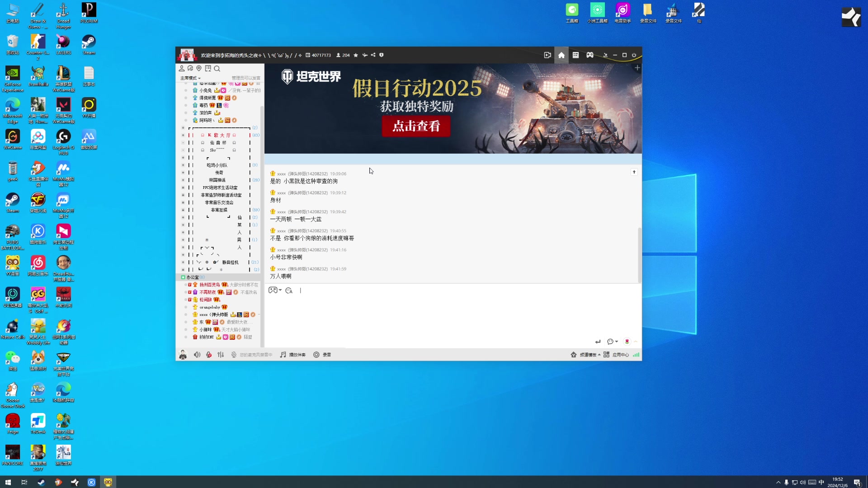Screen dimensions: 868x488
Task: Open 应用中心 app center
Action: pos(616,355)
